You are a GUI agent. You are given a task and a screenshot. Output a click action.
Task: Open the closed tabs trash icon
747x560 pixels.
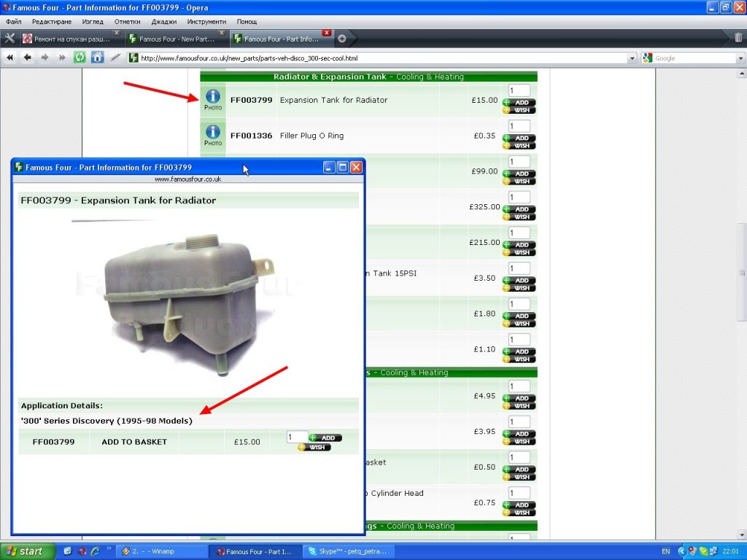point(738,38)
